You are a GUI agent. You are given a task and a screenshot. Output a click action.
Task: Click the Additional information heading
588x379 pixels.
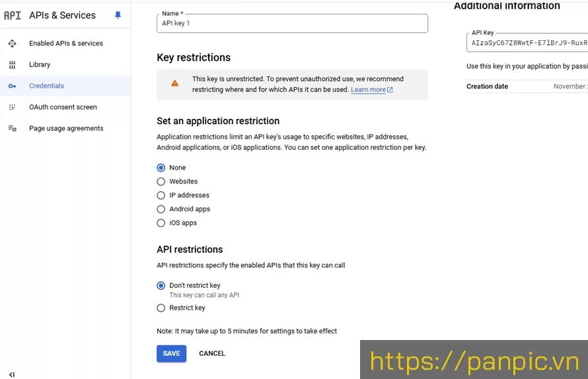507,6
